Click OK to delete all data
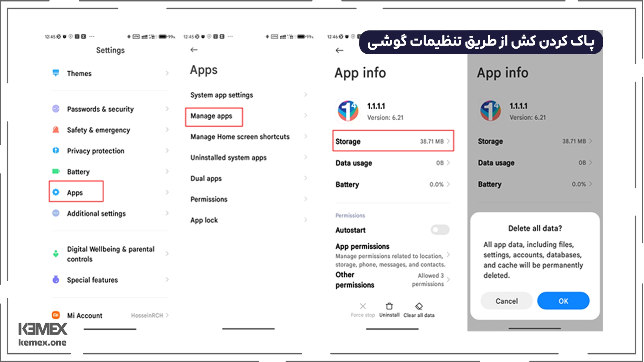This screenshot has height=362, width=644. 563,301
